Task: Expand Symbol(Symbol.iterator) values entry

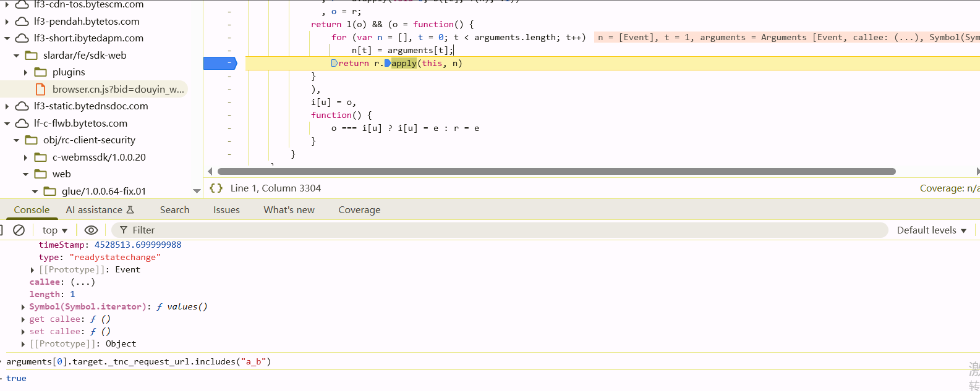Action: pyautogui.click(x=23, y=307)
